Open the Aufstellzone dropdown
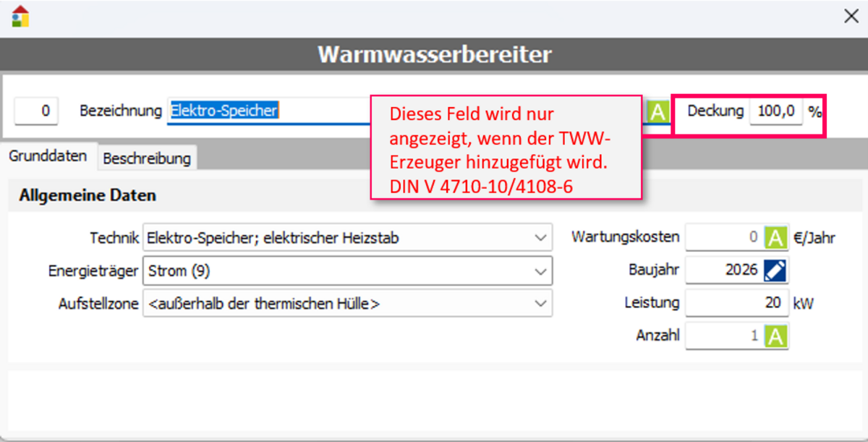868x442 pixels. pyautogui.click(x=540, y=304)
